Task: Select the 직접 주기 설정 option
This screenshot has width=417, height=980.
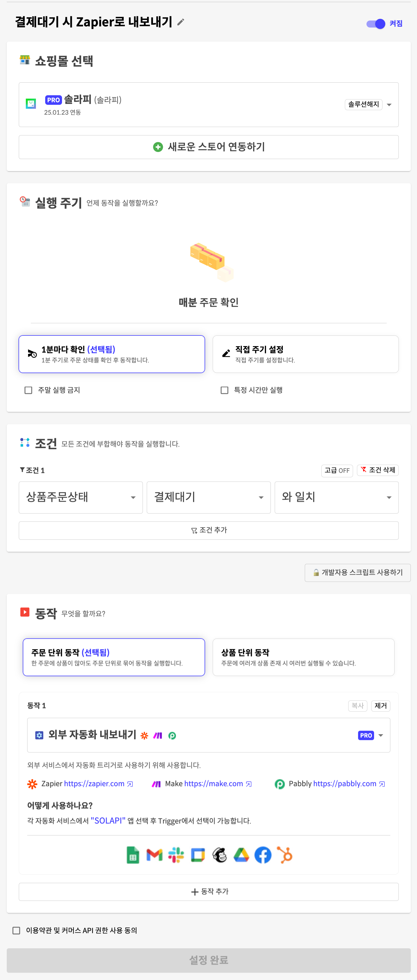Action: [x=306, y=354]
